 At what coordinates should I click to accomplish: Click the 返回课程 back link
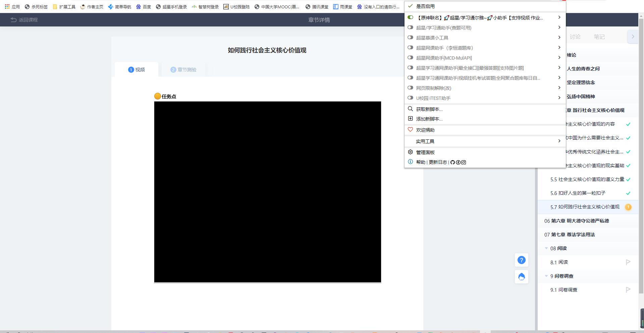(x=24, y=20)
